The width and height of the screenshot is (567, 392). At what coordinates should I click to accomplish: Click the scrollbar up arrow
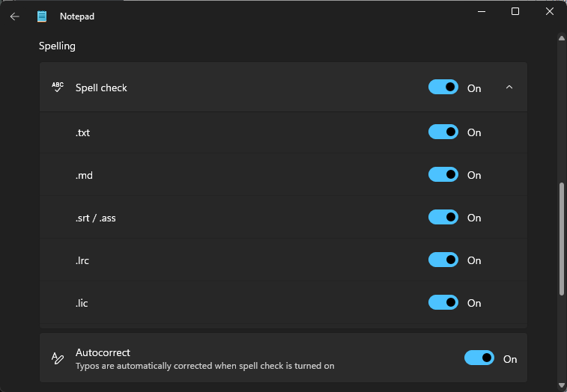(562, 38)
